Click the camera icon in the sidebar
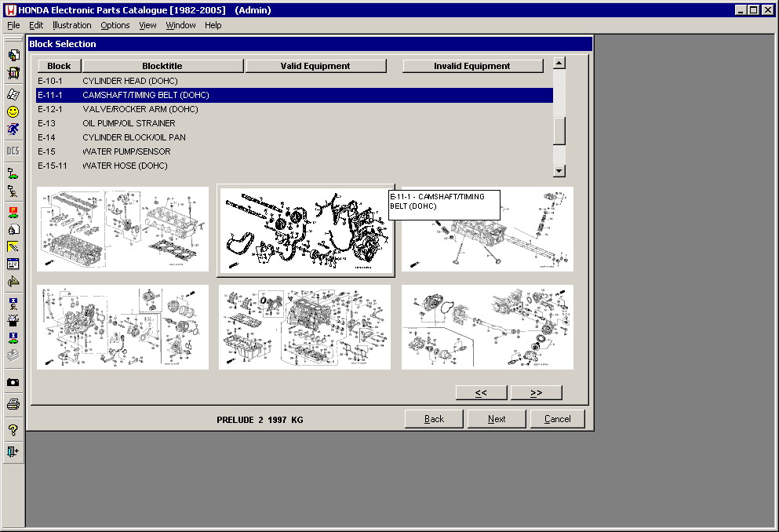Image resolution: width=779 pixels, height=532 pixels. (13, 382)
